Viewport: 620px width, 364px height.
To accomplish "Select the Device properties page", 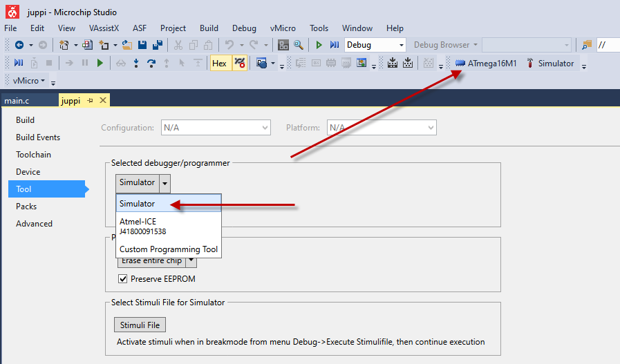I will [x=28, y=172].
